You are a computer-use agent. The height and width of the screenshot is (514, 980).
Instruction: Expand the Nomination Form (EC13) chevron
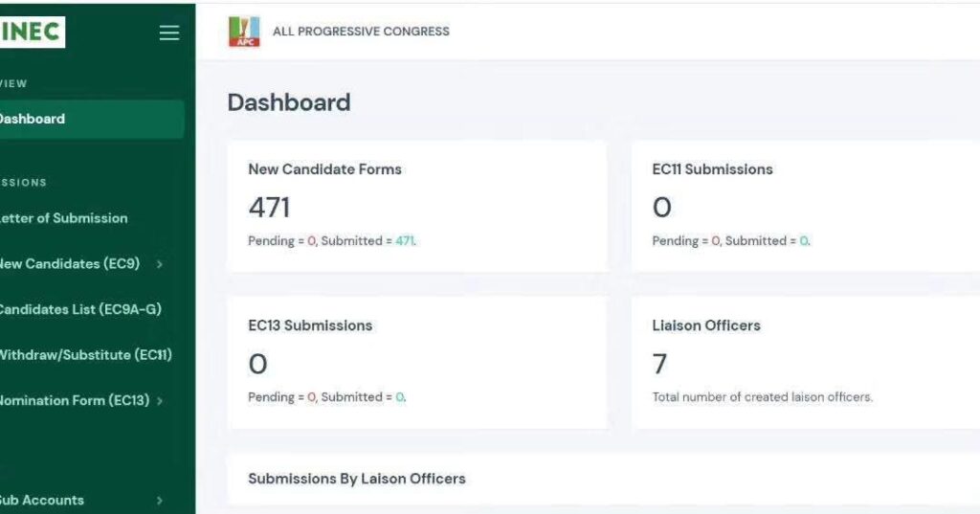160,401
